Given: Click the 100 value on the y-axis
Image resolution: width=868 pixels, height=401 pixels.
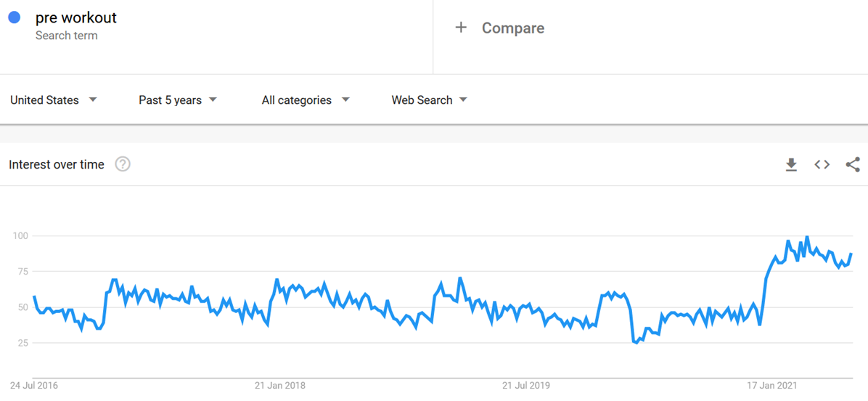Looking at the screenshot, I should (20, 236).
